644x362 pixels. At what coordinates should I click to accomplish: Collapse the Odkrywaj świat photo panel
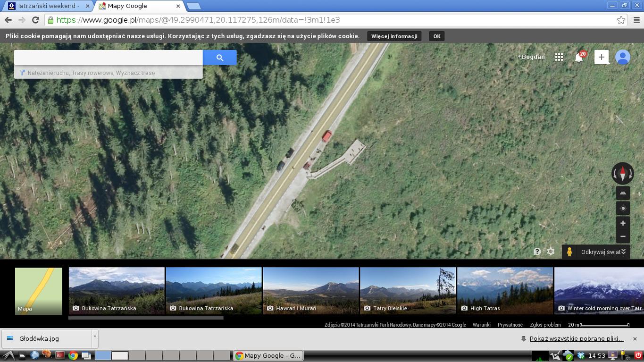(x=623, y=252)
